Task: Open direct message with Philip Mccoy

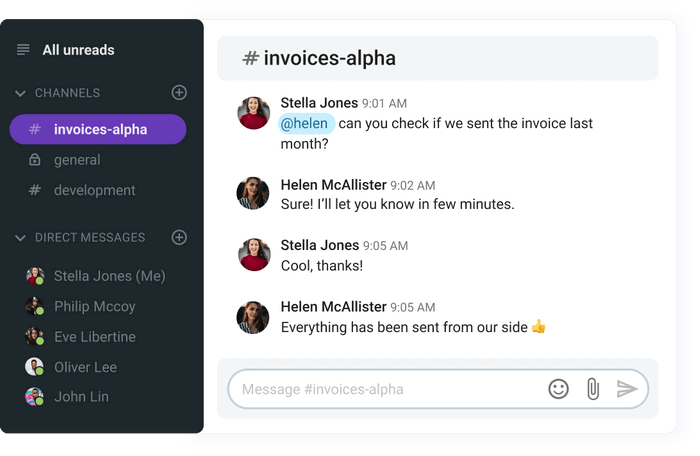Action: pyautogui.click(x=94, y=306)
